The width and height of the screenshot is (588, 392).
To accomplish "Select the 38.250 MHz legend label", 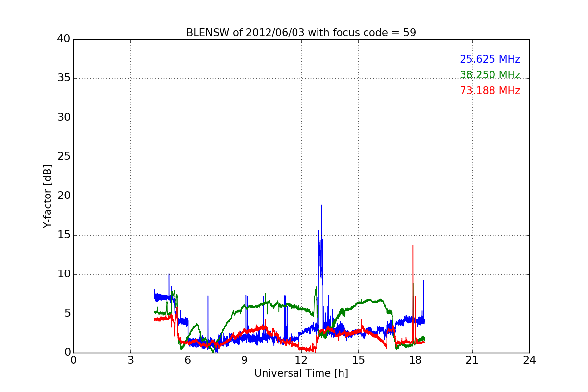I will pos(490,75).
